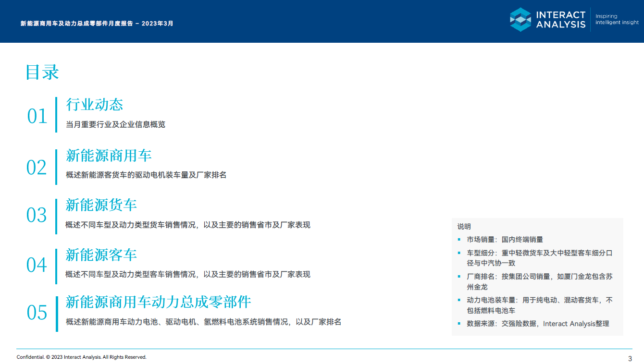
Task: Expand the 行业动态 section
Action: [95, 105]
